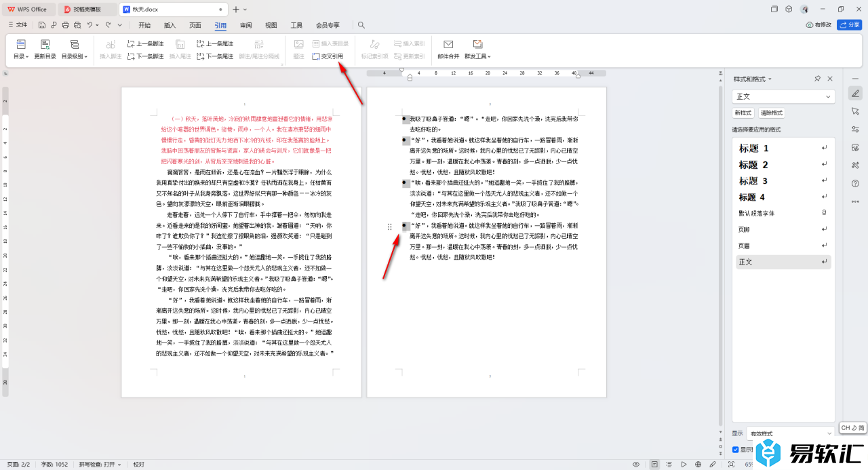This screenshot has height=470, width=868.
Task: Open the 邮件合并 mail merge tool
Action: 448,50
